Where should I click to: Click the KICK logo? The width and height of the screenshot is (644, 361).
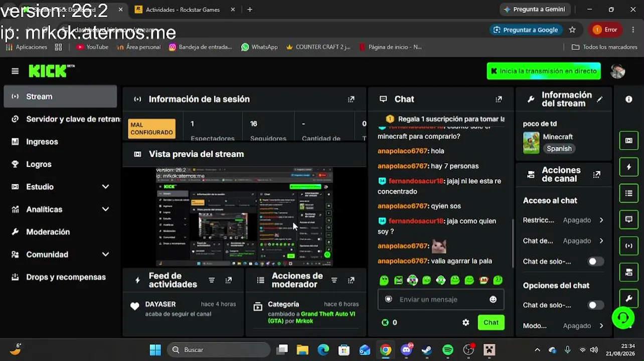click(51, 71)
